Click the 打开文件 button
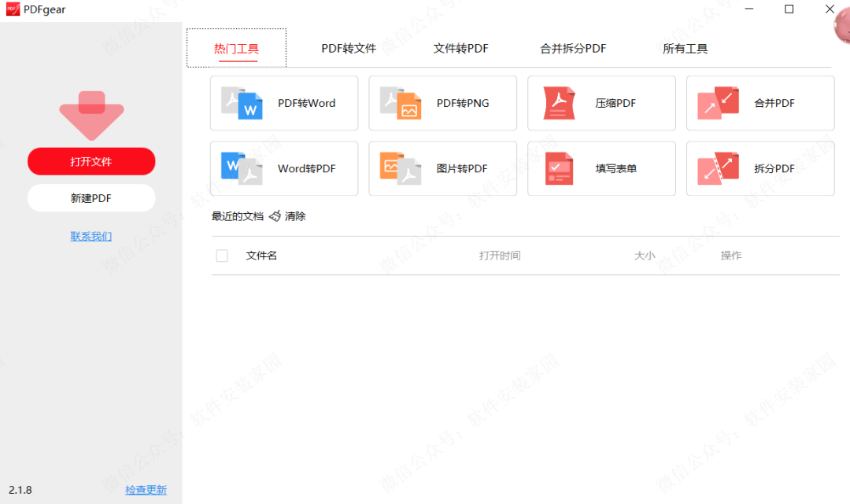Screen dimensions: 850x504 91,161
